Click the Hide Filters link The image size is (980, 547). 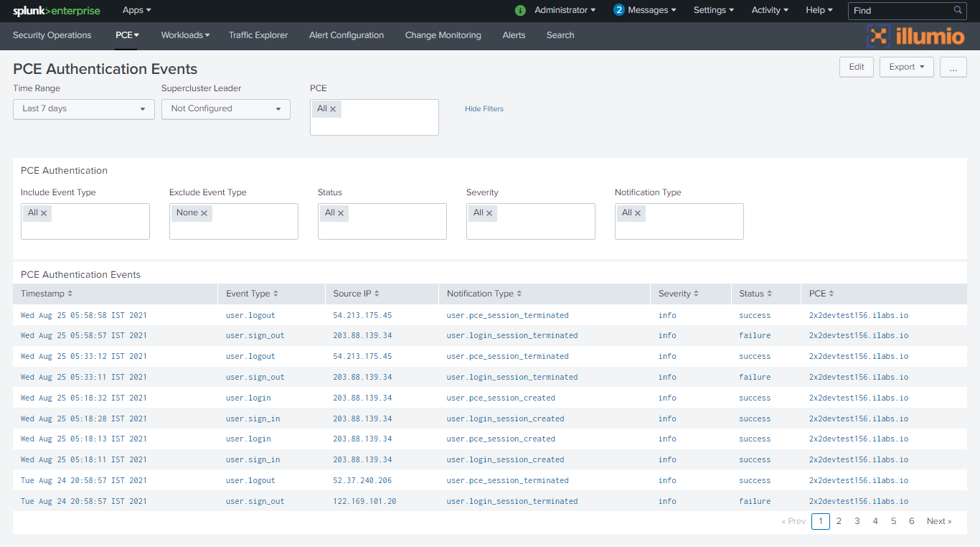(x=484, y=109)
